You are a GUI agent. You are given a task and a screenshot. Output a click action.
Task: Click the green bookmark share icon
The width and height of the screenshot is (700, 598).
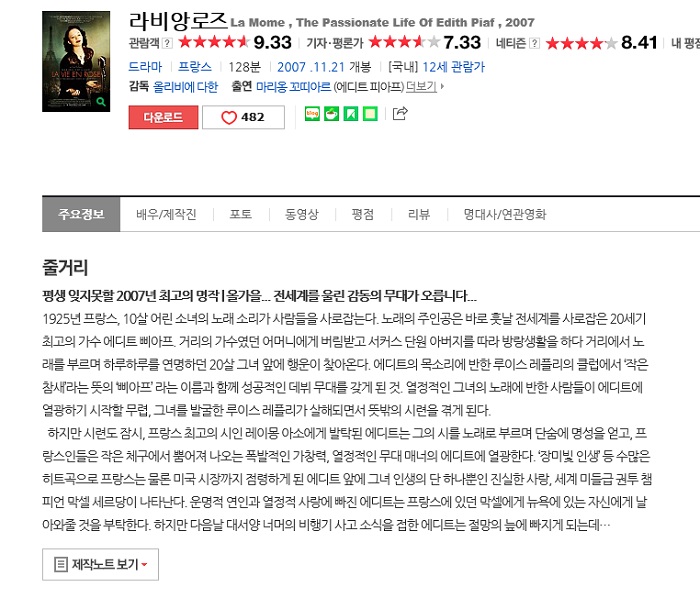[x=351, y=114]
